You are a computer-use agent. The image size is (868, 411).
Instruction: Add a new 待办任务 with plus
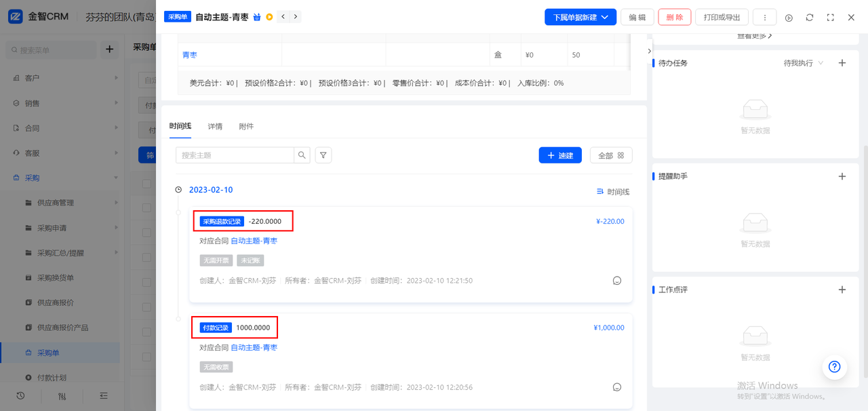click(x=842, y=63)
